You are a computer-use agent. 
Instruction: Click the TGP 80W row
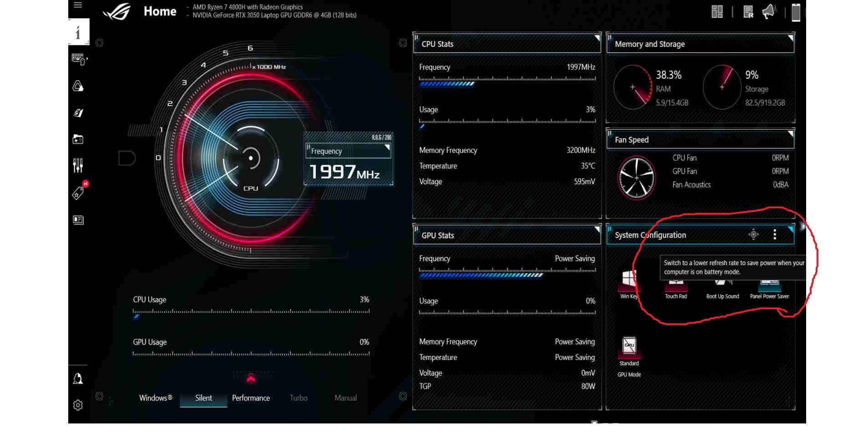pyautogui.click(x=507, y=386)
